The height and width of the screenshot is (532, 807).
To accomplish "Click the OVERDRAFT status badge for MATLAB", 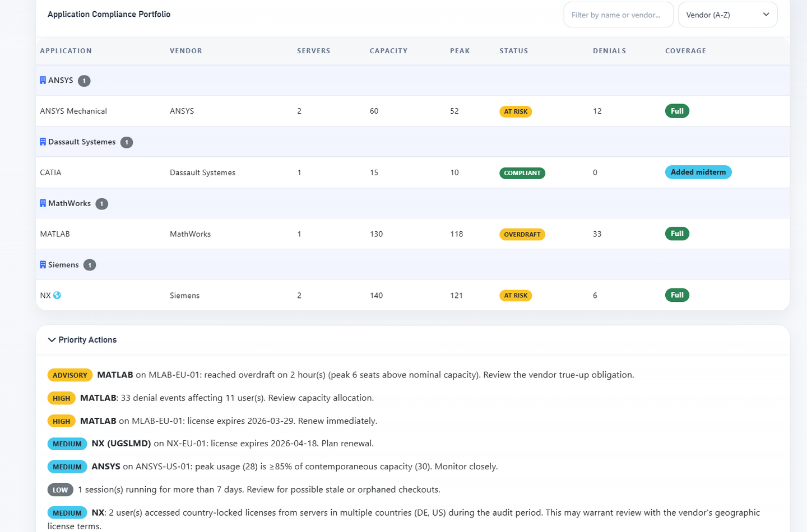I will (x=522, y=235).
